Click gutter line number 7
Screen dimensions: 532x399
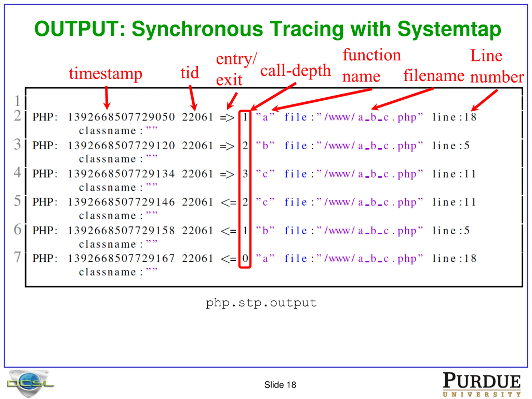[x=17, y=257]
